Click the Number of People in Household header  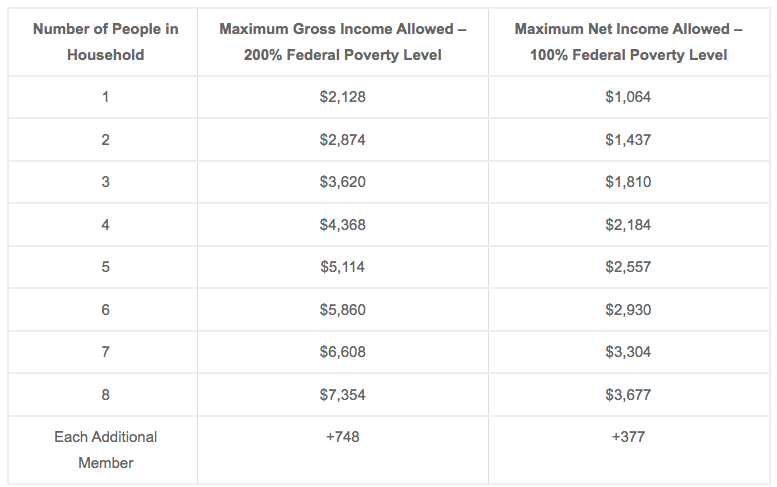tap(106, 42)
